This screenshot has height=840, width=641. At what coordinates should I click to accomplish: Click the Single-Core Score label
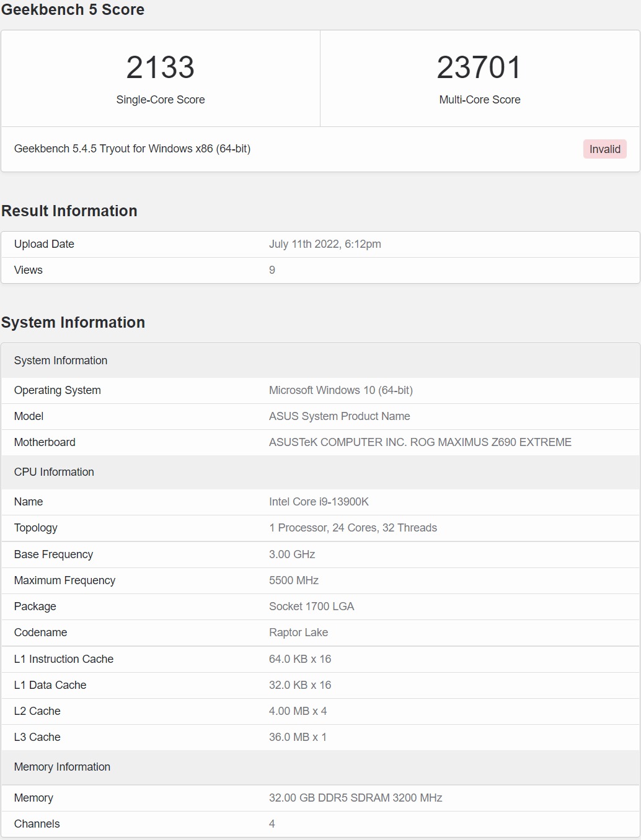(x=161, y=100)
